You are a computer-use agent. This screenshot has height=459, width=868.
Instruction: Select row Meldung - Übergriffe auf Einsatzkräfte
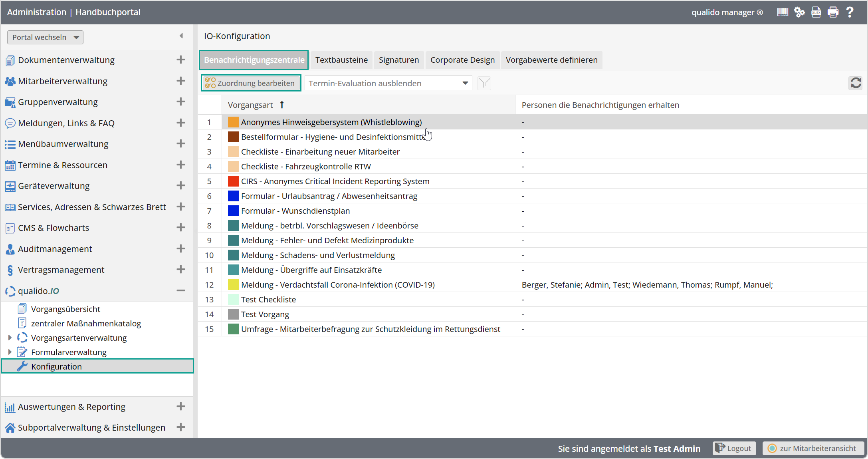pyautogui.click(x=532, y=270)
